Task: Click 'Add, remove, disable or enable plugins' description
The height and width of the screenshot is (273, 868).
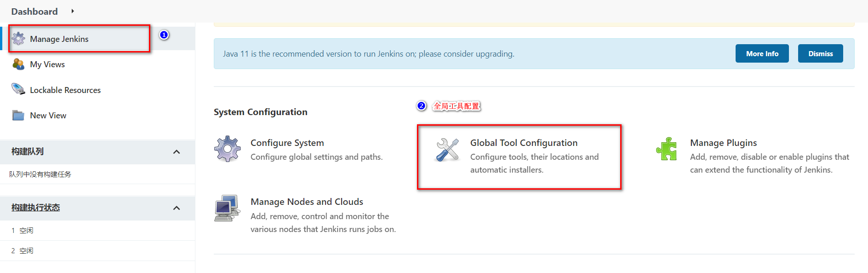Action: [770, 163]
